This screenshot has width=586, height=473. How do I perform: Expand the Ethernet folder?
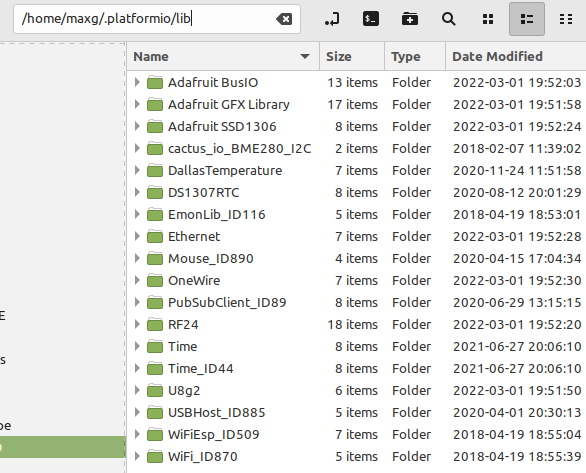pos(137,236)
